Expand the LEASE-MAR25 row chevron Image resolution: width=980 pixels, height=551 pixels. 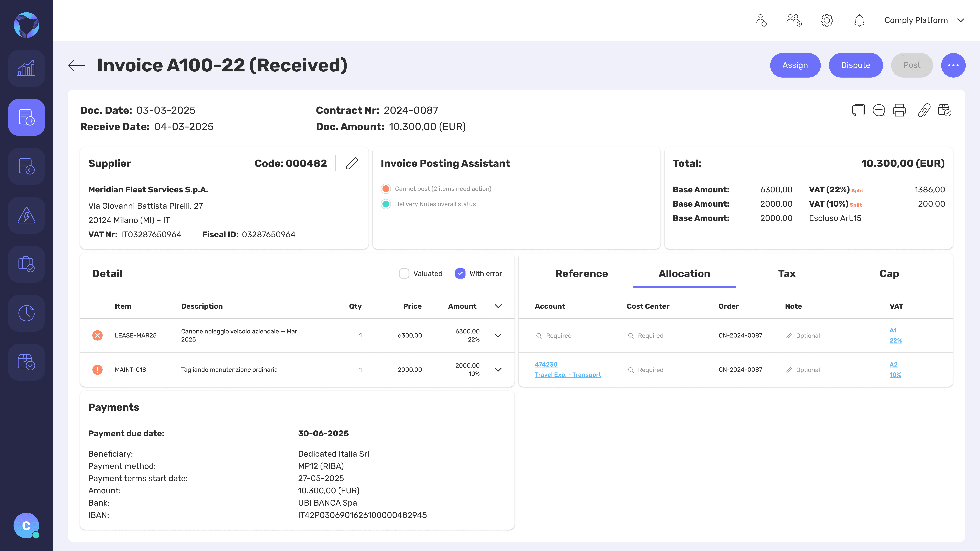click(x=498, y=335)
